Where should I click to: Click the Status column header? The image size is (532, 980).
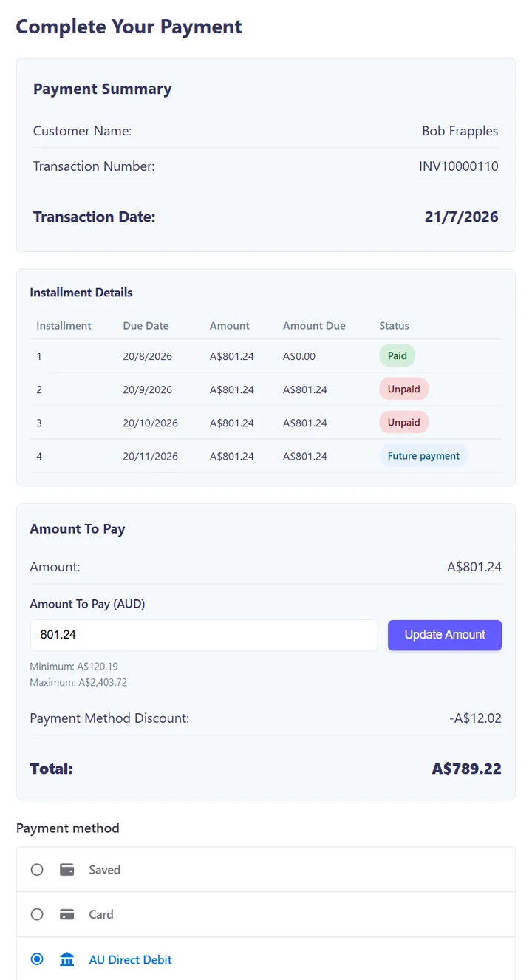pos(395,325)
